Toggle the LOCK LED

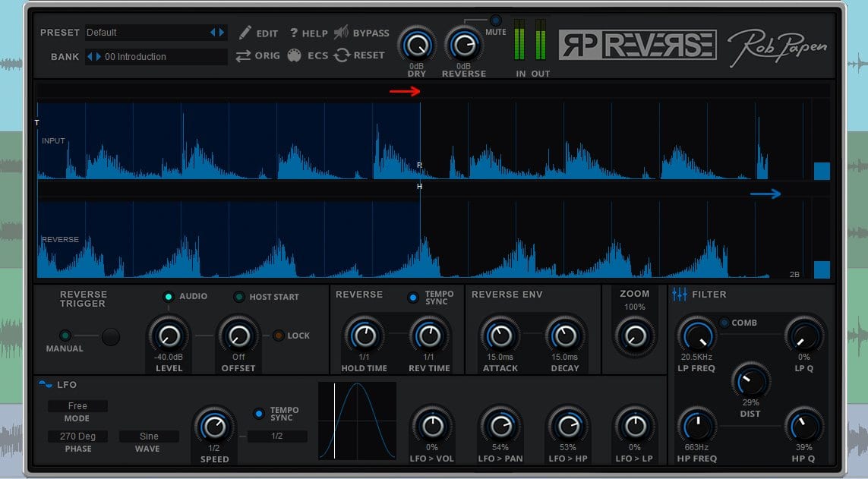pos(279,336)
